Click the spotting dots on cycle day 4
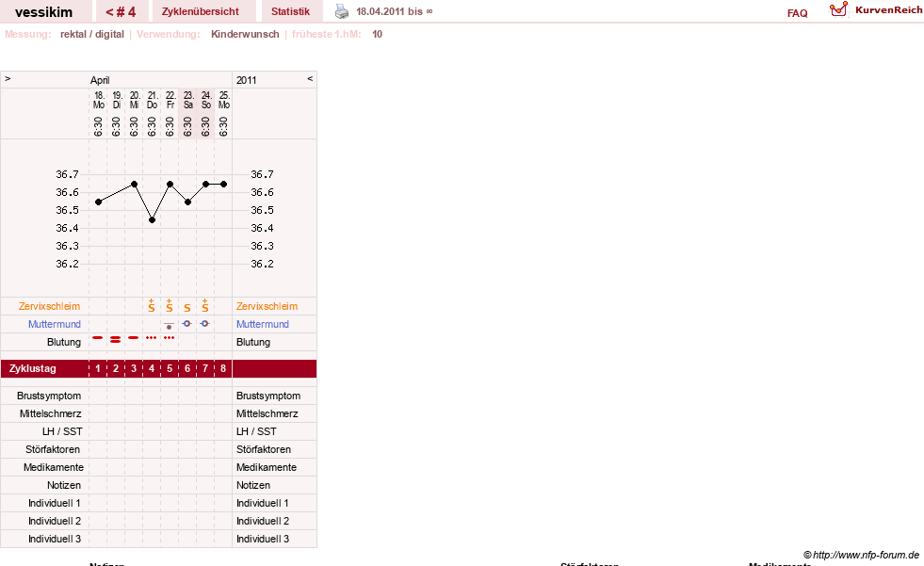The image size is (924, 566). click(x=152, y=337)
